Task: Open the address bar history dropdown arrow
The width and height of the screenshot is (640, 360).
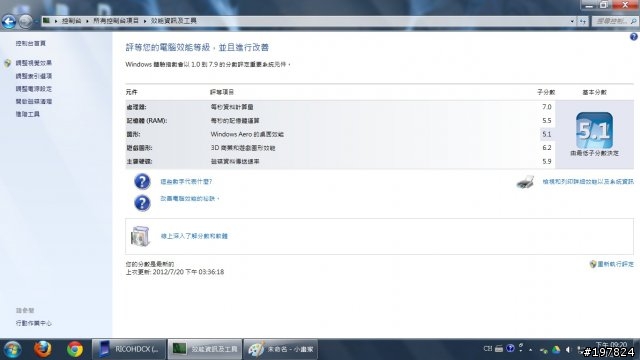Action: (x=572, y=21)
